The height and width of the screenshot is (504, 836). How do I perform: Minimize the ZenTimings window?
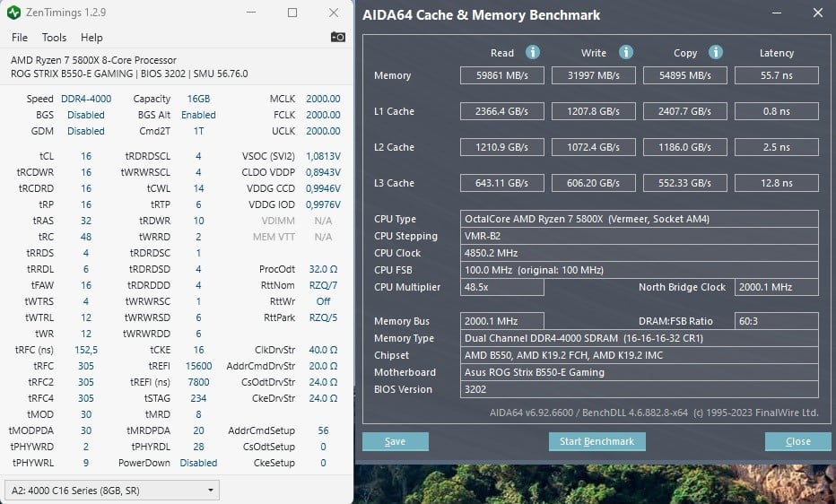coord(252,13)
